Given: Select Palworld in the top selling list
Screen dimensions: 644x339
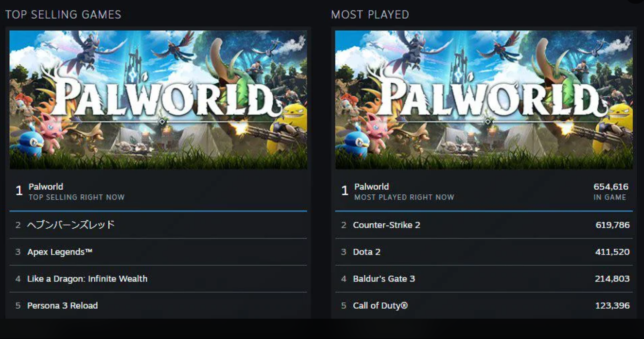Looking at the screenshot, I should pyautogui.click(x=158, y=191).
